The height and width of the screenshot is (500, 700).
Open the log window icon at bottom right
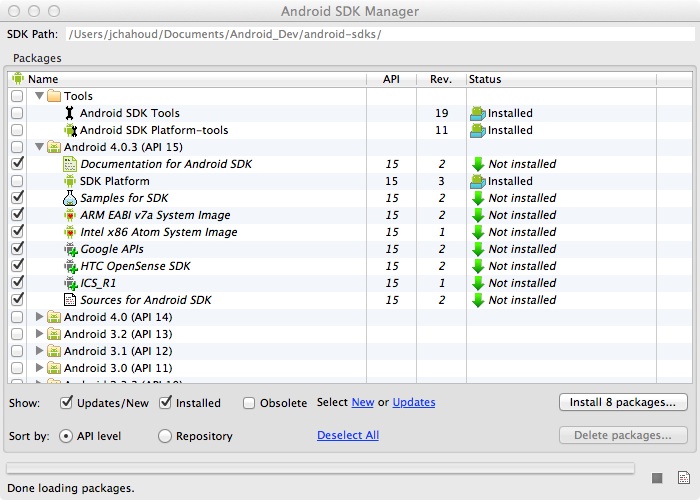point(683,477)
